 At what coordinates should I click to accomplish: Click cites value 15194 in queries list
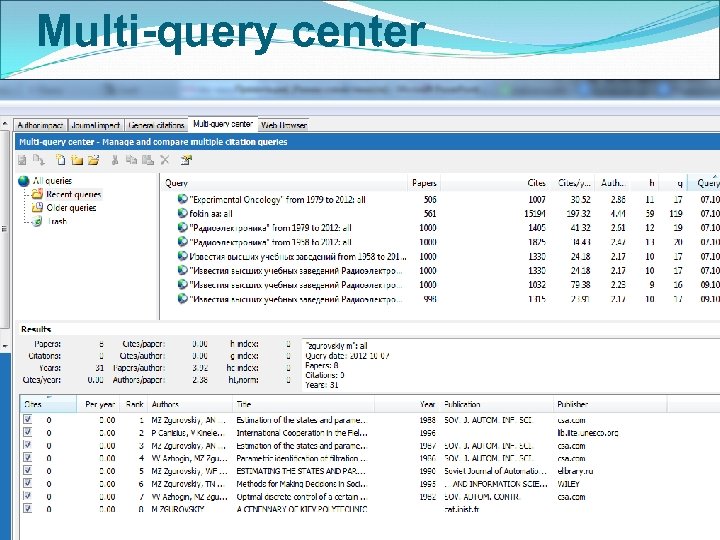[x=535, y=214]
